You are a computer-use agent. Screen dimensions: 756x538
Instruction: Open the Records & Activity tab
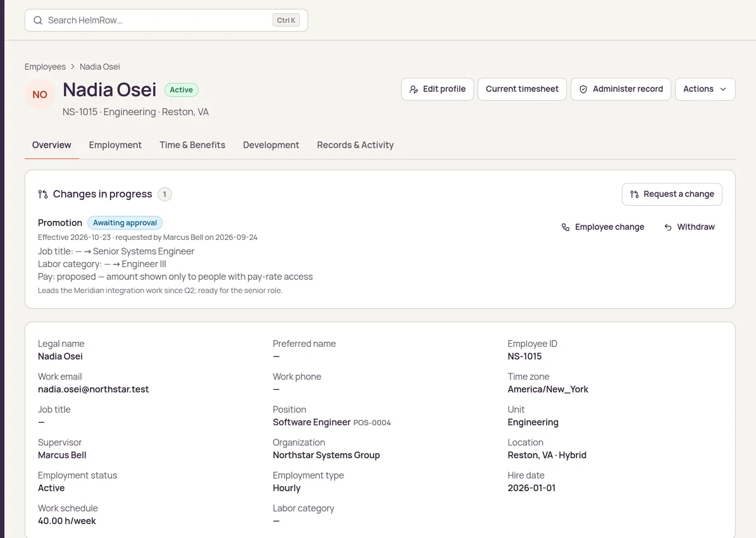tap(356, 145)
